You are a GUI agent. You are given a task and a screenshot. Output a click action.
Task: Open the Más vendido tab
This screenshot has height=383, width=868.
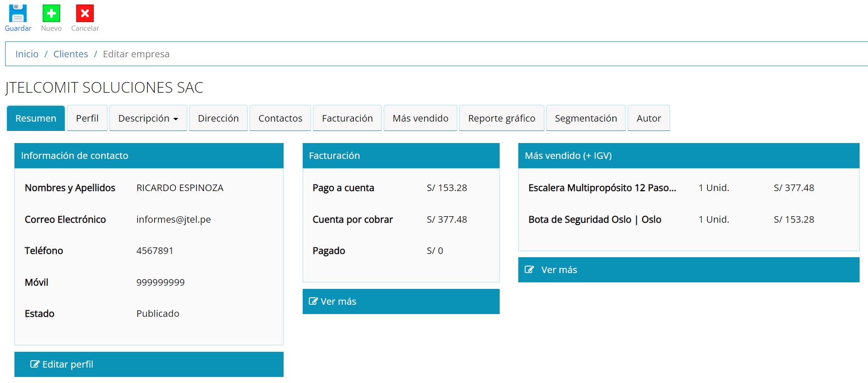[x=420, y=118]
